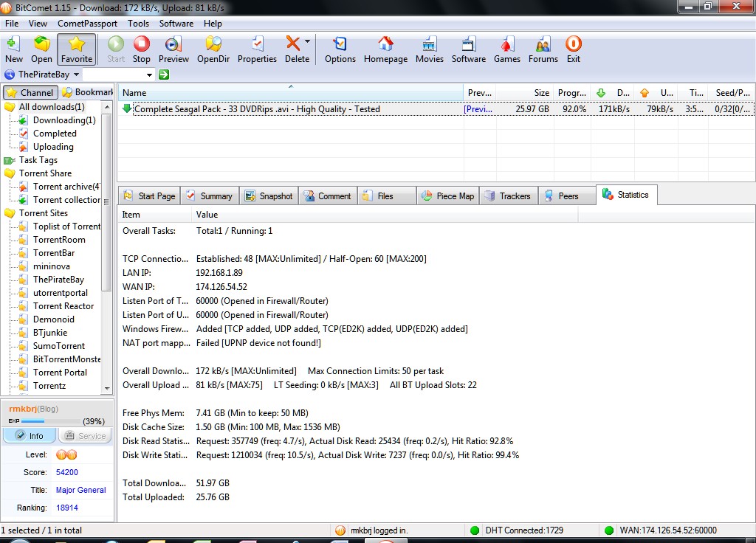Click the Start toolbar icon
Viewport: 756px width, 543px height.
[116, 49]
